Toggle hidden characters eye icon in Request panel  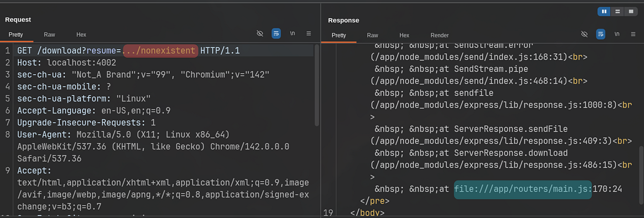point(259,33)
